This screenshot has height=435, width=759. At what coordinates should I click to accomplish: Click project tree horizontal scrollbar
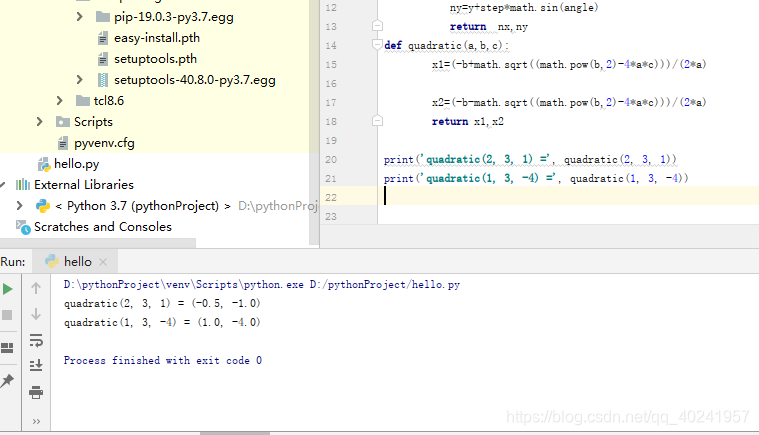pyautogui.click(x=98, y=242)
